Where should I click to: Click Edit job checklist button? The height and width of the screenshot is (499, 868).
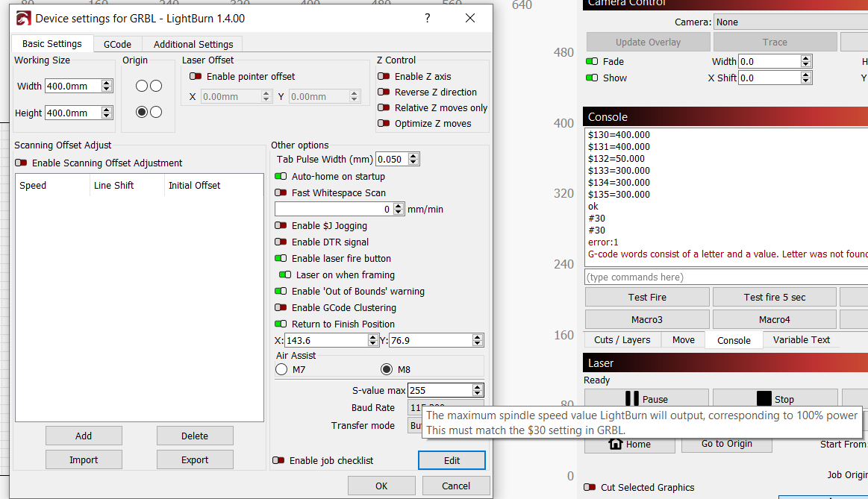tap(452, 460)
